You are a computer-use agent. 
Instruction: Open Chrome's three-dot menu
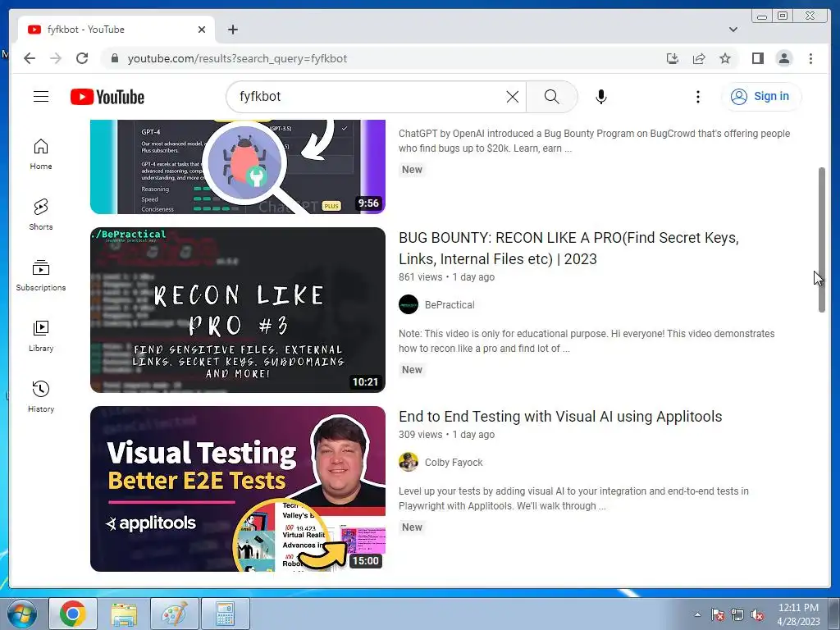pos(810,58)
